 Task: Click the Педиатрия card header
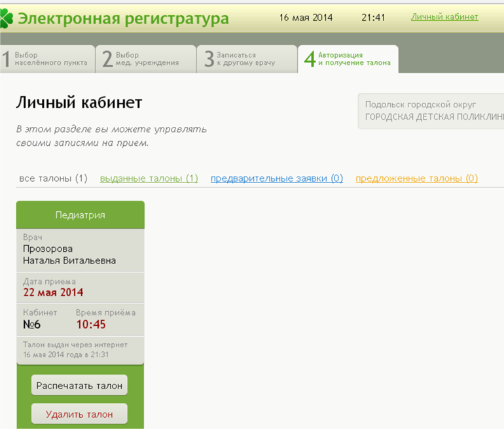click(81, 214)
